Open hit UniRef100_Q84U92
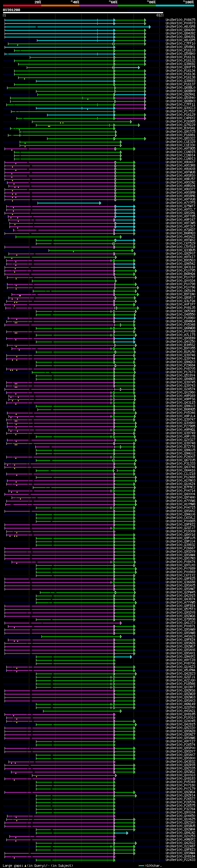Viewport: 197px width, 868px height. (180, 33)
